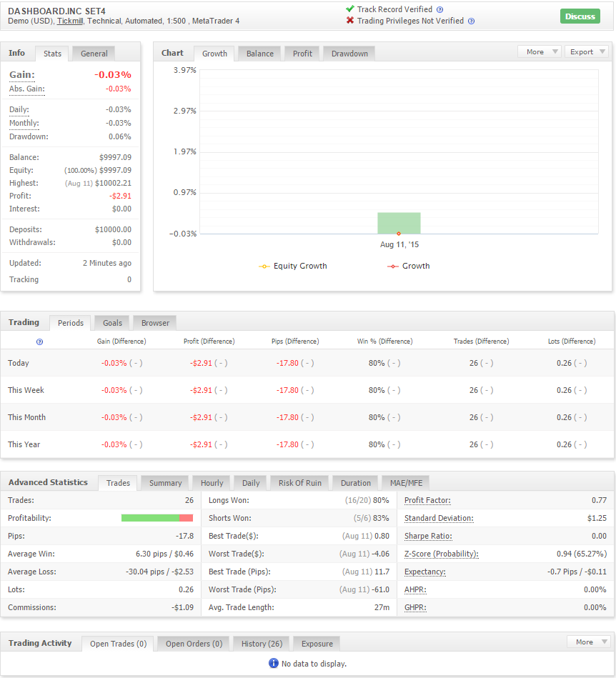Screen dimensions: 616x678
Task: Click the green Profitability bar segment
Action: click(150, 518)
